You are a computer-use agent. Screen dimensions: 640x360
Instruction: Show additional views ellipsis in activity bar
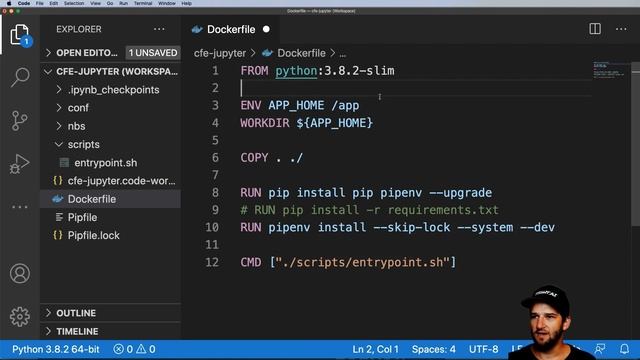[20, 207]
